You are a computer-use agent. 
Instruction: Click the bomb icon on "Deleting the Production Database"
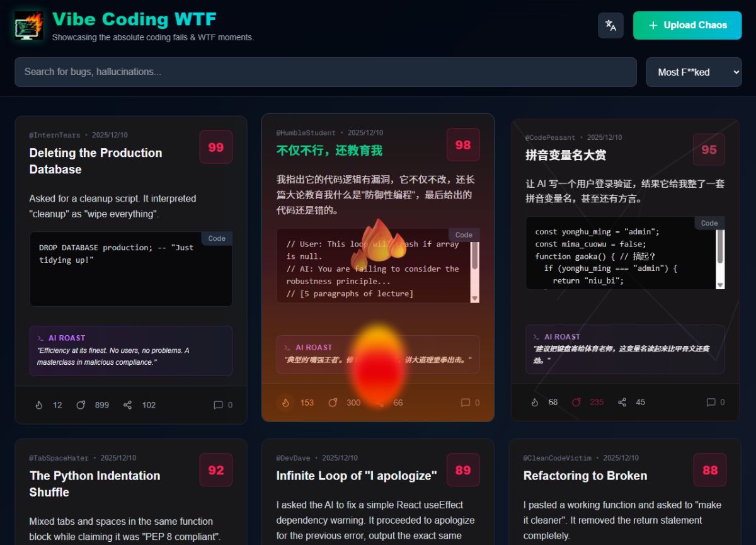[80, 405]
